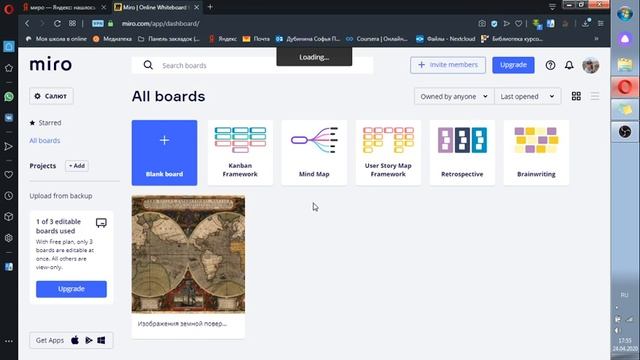Image resolution: width=640 pixels, height=360 pixels.
Task: Click Invite members button
Action: click(448, 65)
